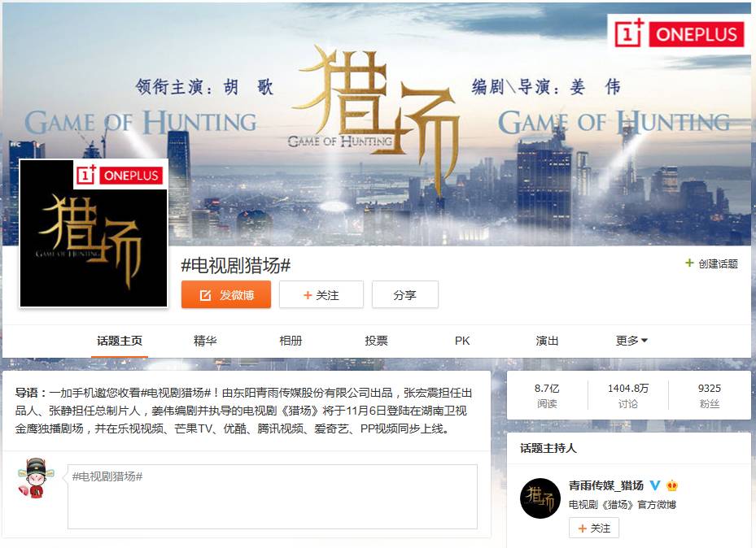Open the 相册 album tab
This screenshot has height=548, width=756.
(x=291, y=341)
